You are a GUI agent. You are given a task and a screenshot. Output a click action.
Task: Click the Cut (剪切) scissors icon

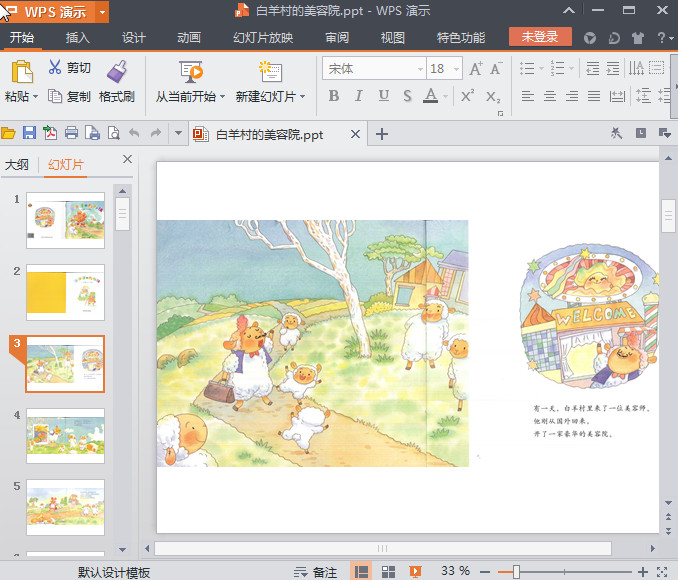[x=54, y=68]
